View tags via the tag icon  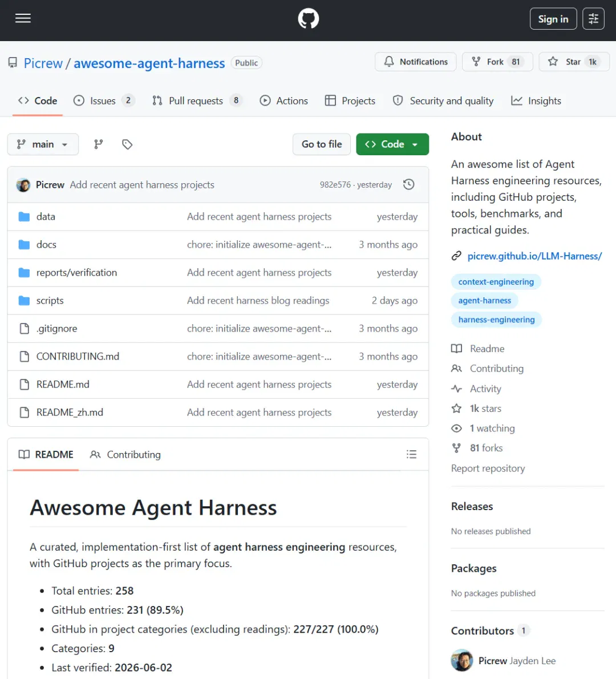coord(127,144)
